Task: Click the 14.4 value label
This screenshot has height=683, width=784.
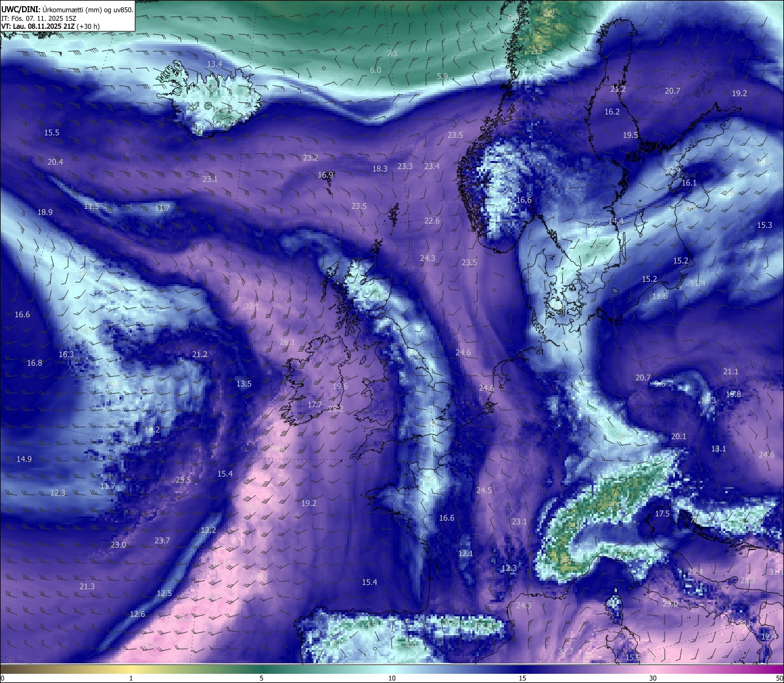Action: pos(616,221)
